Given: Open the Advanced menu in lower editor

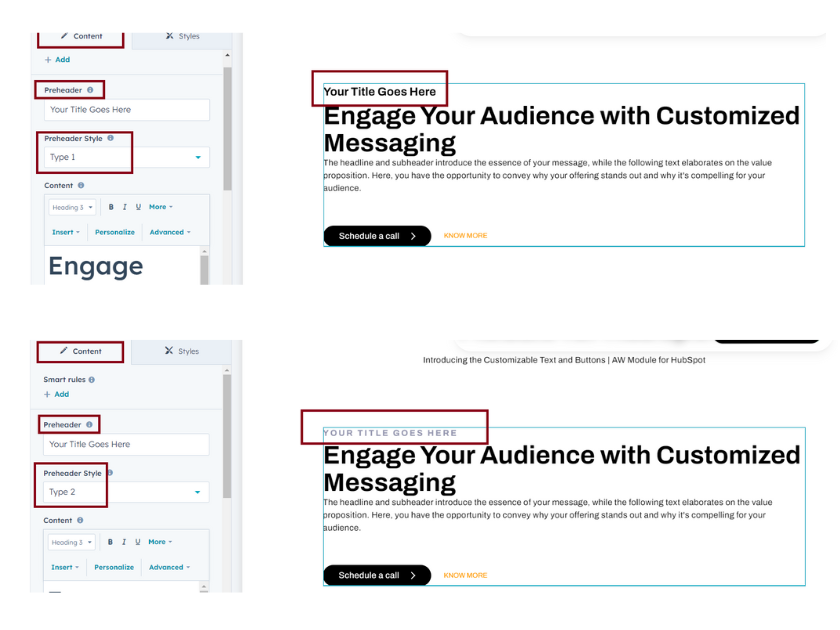Looking at the screenshot, I should [169, 567].
